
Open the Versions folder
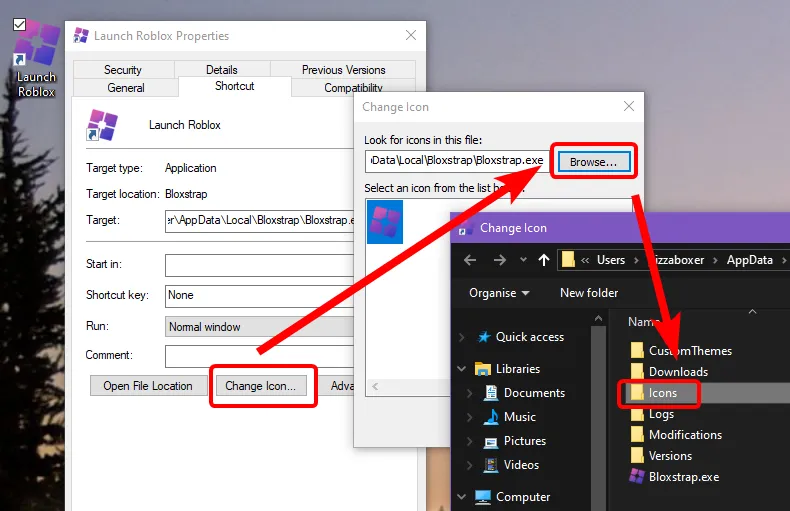click(x=669, y=456)
